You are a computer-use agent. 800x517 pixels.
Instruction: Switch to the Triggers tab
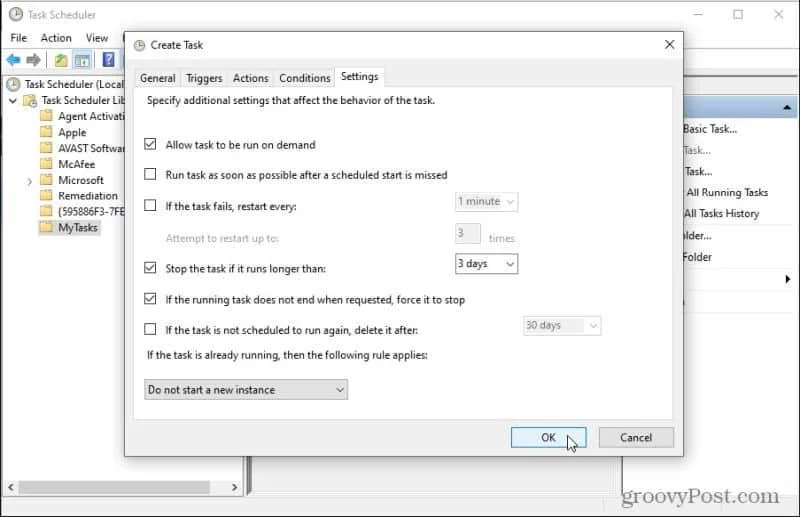pos(204,78)
